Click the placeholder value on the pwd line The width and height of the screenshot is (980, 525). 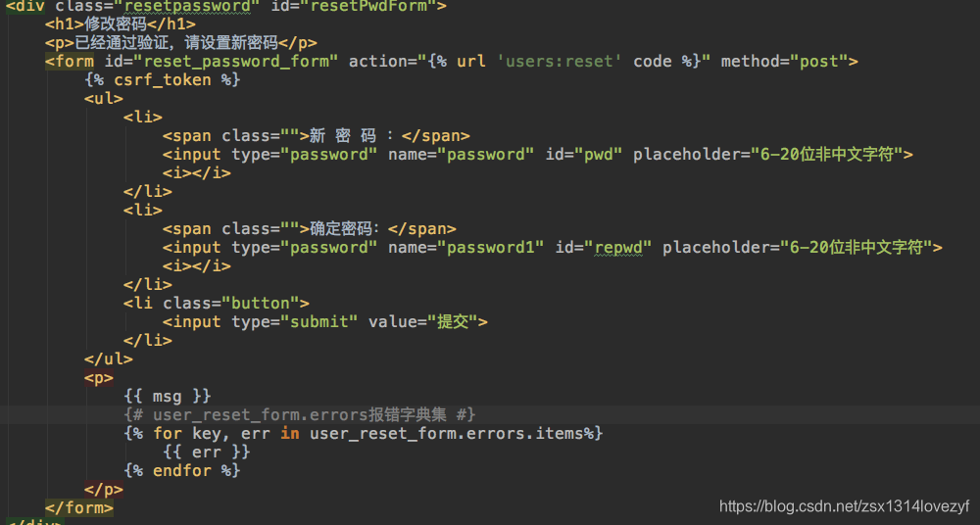pos(826,155)
